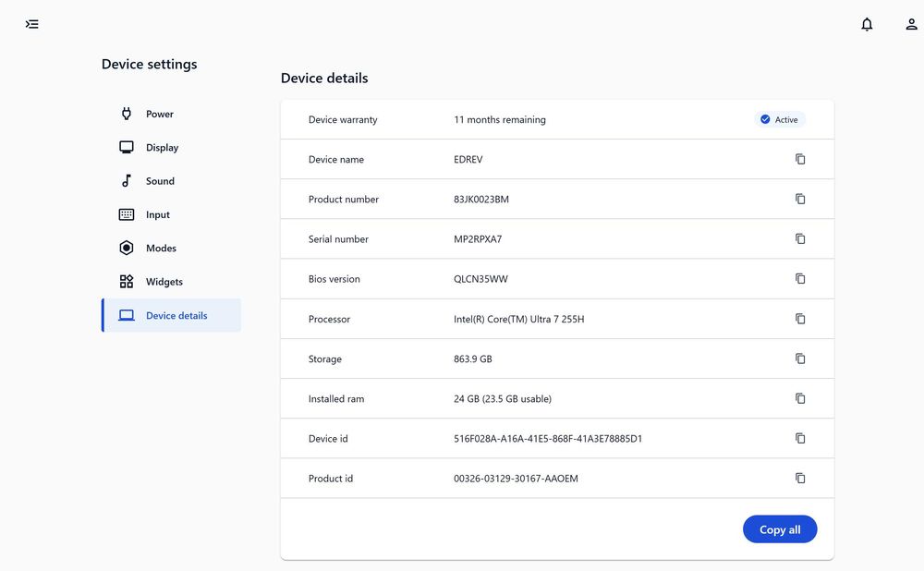Screen dimensions: 924x571
Task: Click the Display monitor icon
Action: coord(126,147)
